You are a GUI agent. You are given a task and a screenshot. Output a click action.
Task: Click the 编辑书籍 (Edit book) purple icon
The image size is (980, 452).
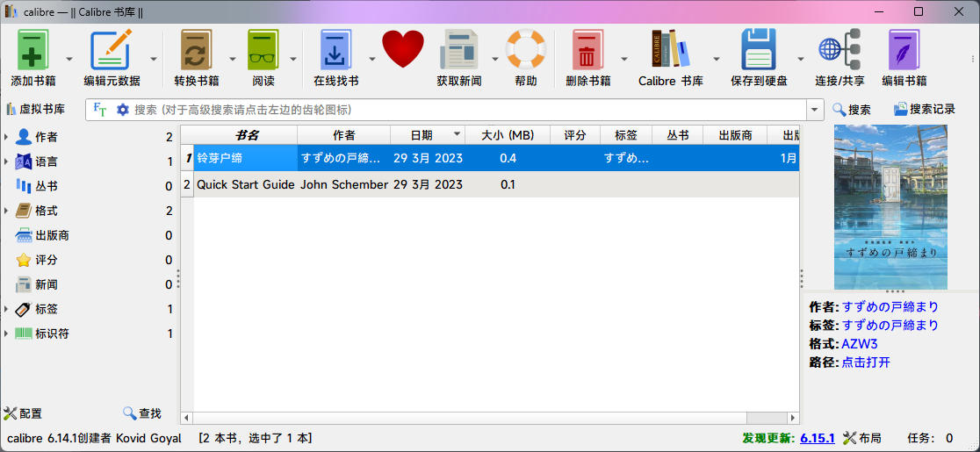pos(904,50)
